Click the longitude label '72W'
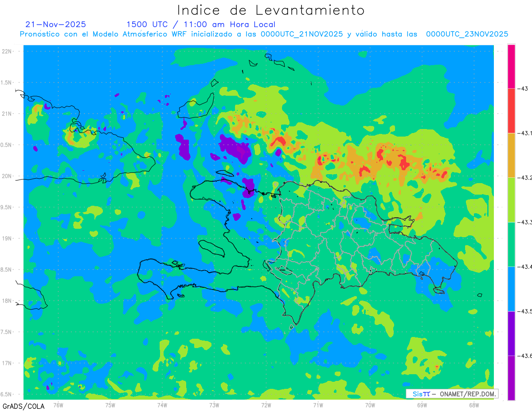Screen dimensions: 532x411 [x=266, y=405]
